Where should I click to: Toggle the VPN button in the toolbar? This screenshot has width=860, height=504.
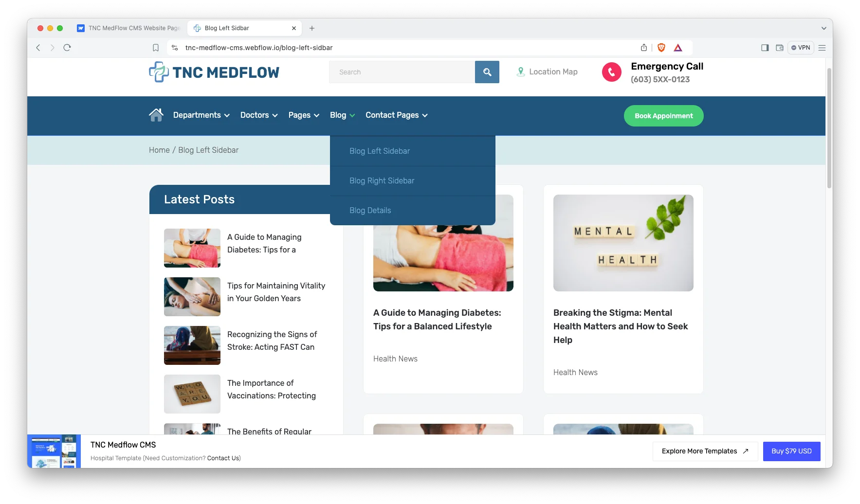[x=801, y=47]
